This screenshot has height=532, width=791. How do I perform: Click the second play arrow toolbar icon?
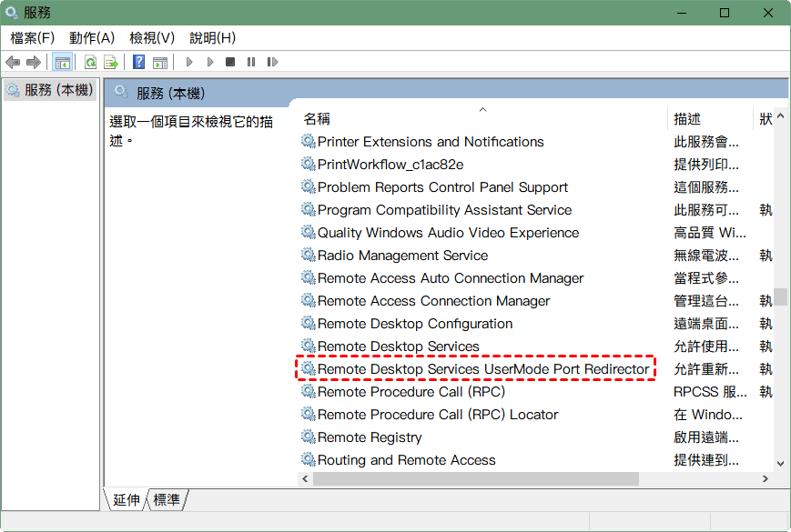(210, 62)
